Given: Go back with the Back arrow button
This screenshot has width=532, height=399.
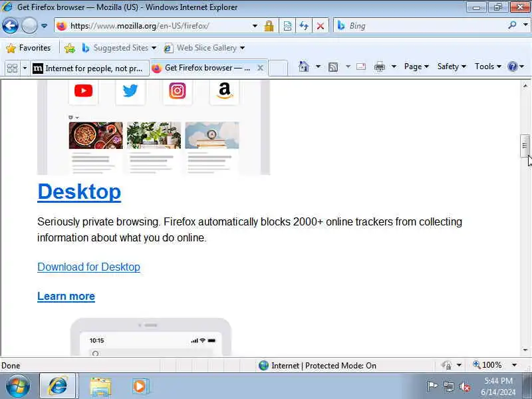Looking at the screenshot, I should pyautogui.click(x=10, y=26).
